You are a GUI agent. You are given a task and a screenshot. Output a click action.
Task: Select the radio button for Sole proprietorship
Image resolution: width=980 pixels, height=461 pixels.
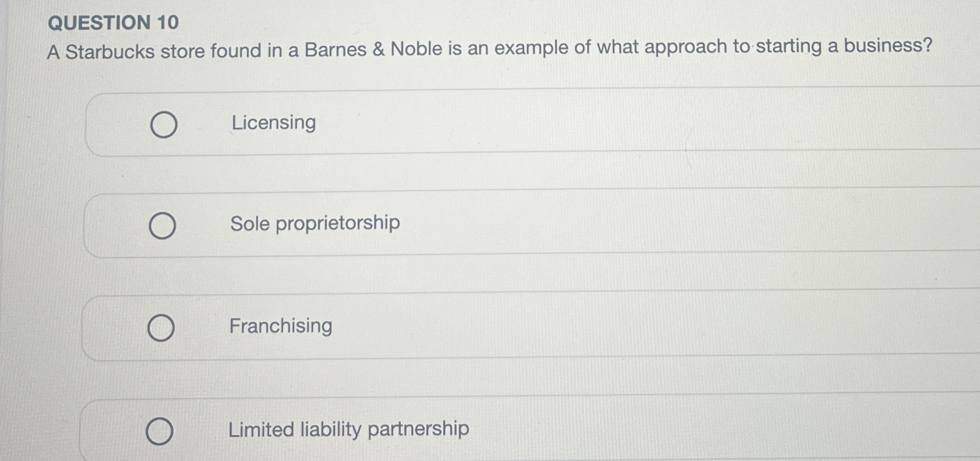coord(164,224)
